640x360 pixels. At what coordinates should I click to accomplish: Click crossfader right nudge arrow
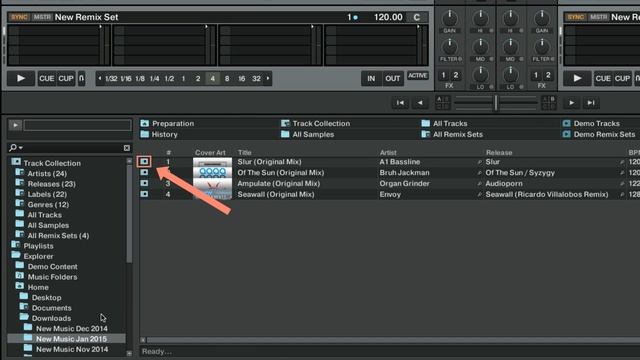click(571, 103)
